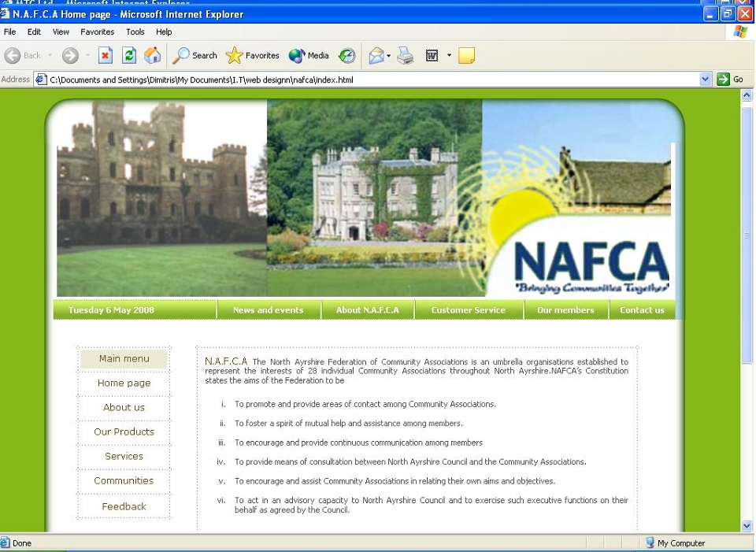The height and width of the screenshot is (552, 756).
Task: Open Favorites pane with star icon
Action: pyautogui.click(x=253, y=55)
